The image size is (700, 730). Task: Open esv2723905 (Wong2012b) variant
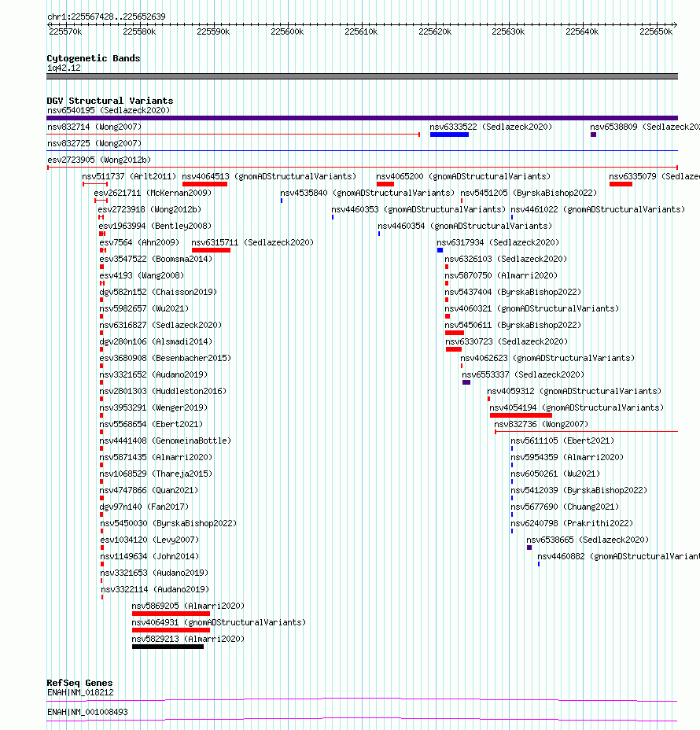tap(99, 160)
